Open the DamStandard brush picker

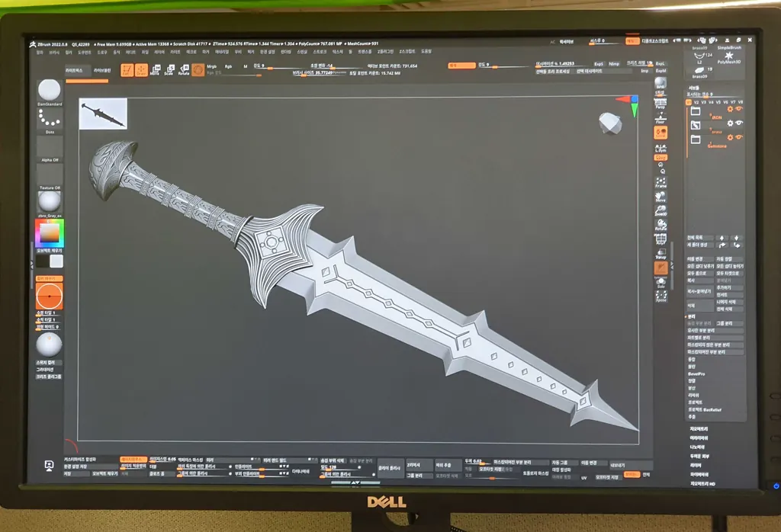(50, 91)
